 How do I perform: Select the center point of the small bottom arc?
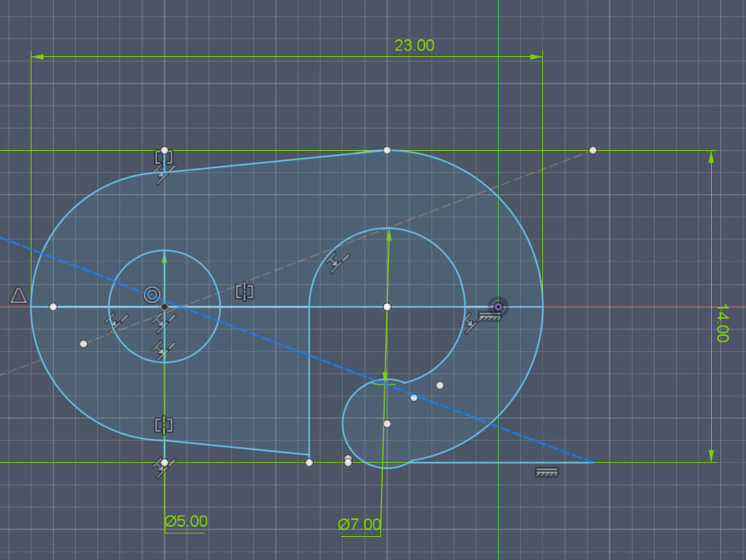click(x=387, y=424)
